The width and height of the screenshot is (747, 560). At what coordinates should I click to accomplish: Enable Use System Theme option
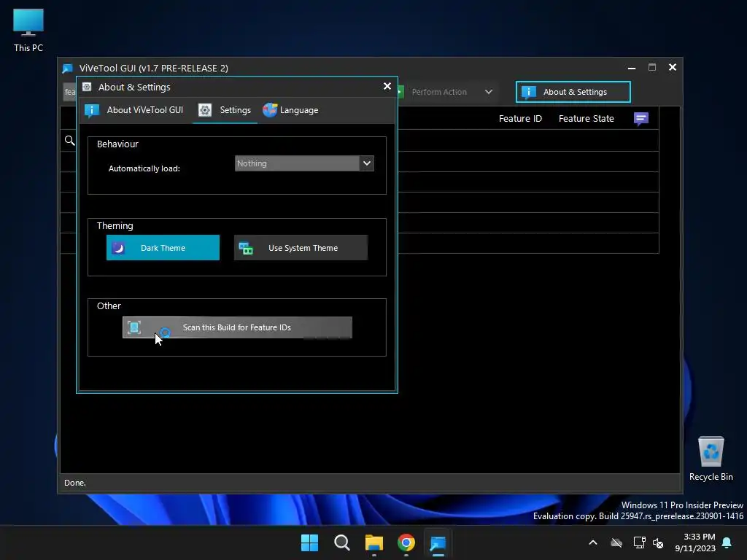301,248
